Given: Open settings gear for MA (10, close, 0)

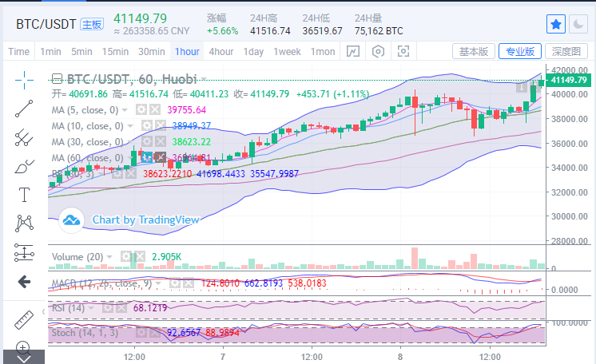Looking at the screenshot, I should [x=147, y=125].
